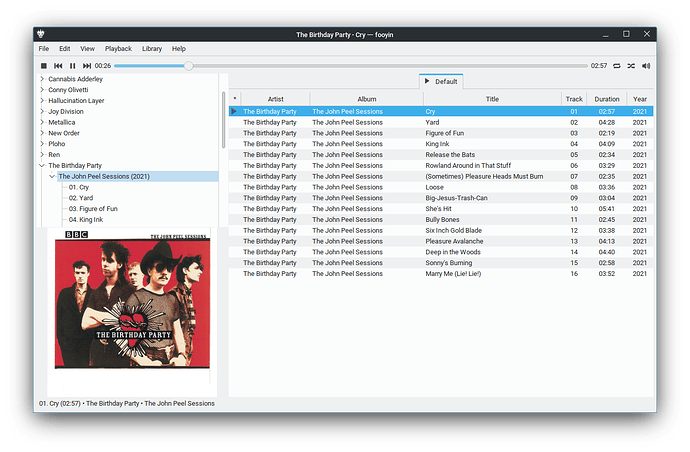Click the stop playback button
Viewport: 690px width, 452px height.
[x=43, y=66]
